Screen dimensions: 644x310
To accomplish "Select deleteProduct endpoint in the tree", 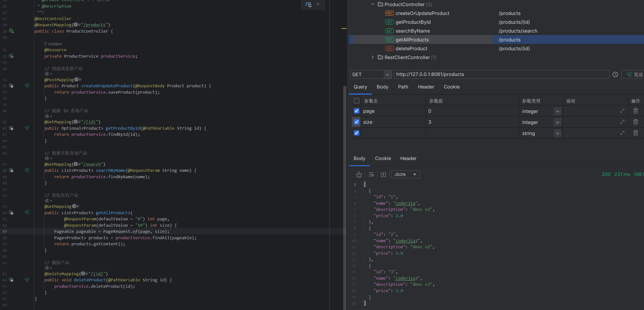I will [411, 49].
